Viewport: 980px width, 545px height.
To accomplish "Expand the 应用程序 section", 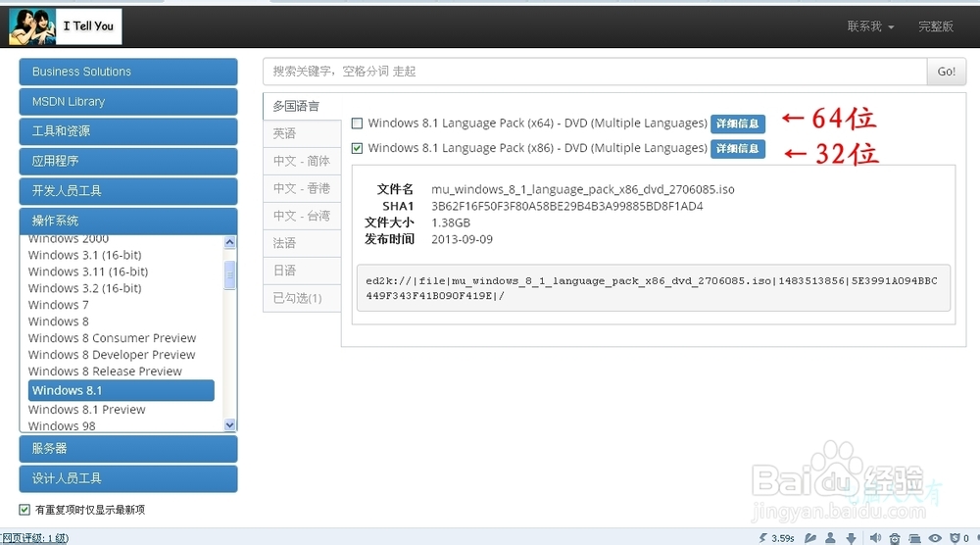I will click(x=128, y=161).
